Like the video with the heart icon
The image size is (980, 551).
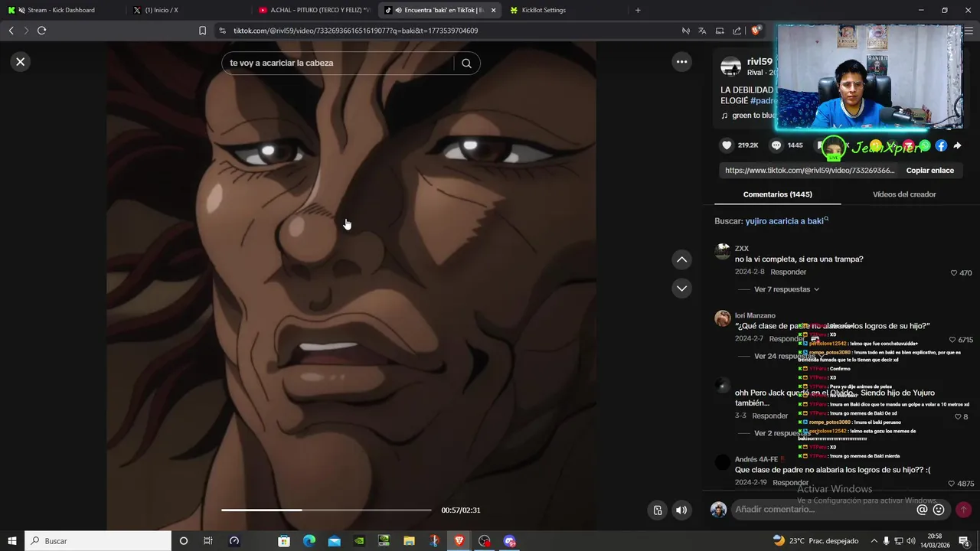[x=727, y=145]
